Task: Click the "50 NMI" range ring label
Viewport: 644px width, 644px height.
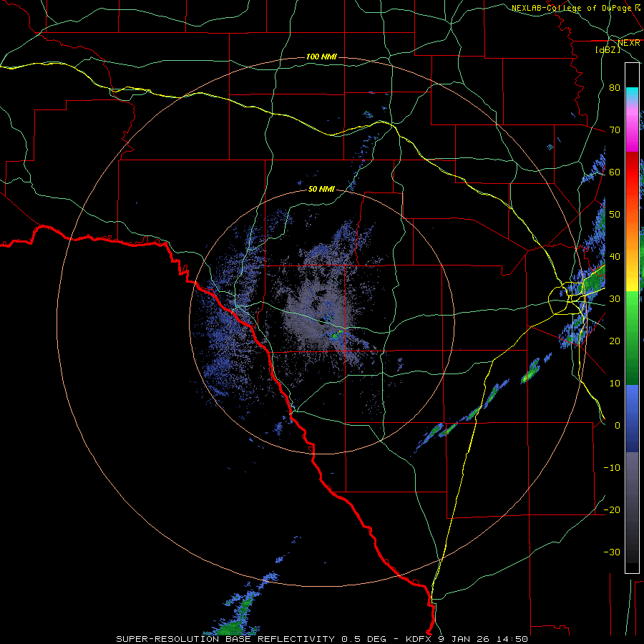Action: point(321,190)
